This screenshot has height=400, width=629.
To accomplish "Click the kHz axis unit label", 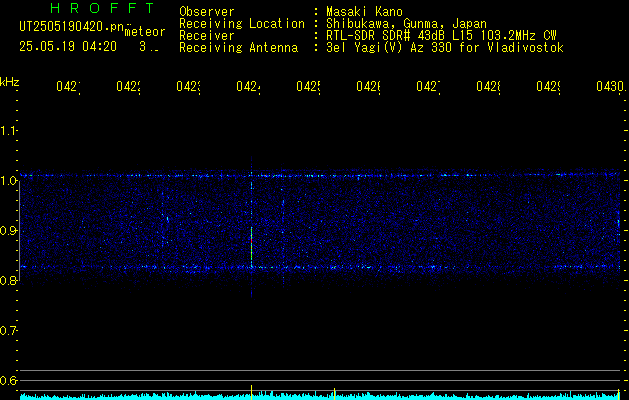I will (9, 82).
